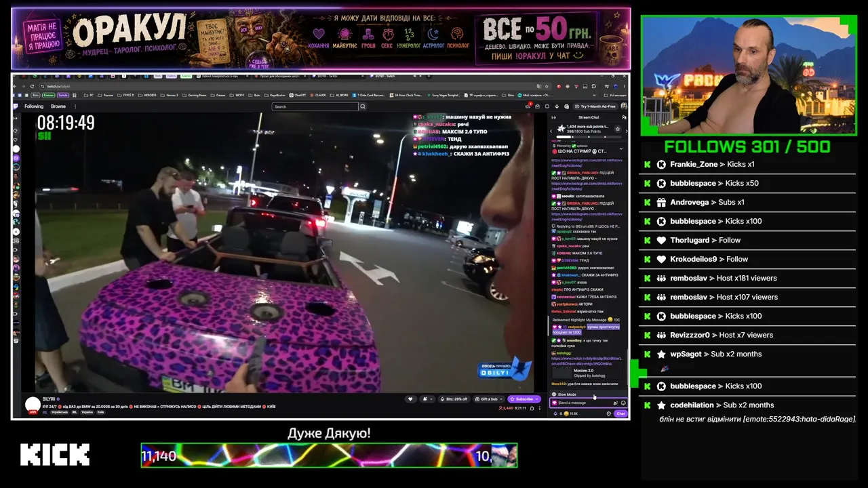This screenshot has width=868, height=488.
Task: Reload the browser page
Action: click(x=33, y=86)
